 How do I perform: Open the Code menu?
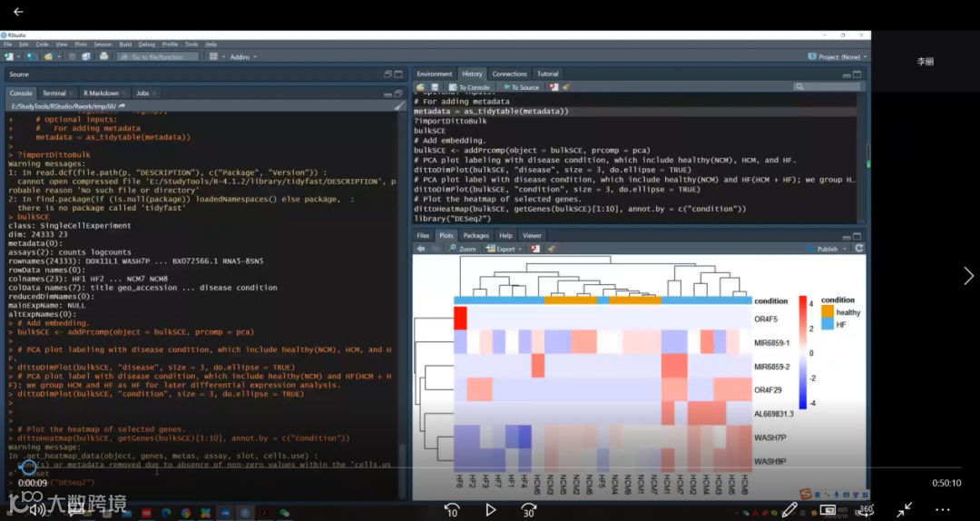tap(42, 44)
